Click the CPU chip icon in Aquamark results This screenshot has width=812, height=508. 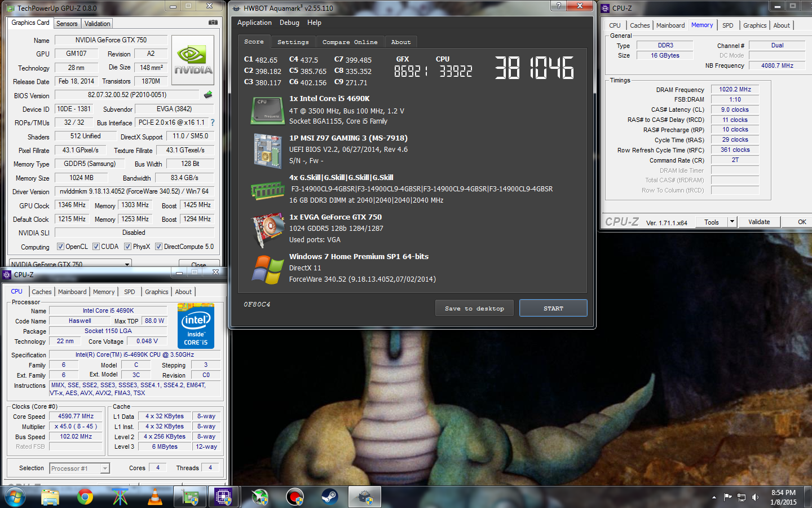(267, 110)
